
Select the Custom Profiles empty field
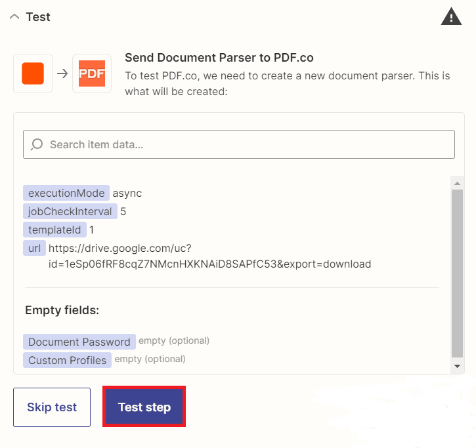(x=67, y=360)
